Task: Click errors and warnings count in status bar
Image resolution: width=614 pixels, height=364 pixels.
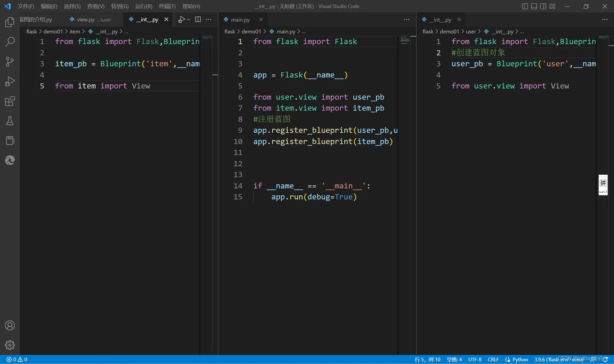Action: coord(17,360)
